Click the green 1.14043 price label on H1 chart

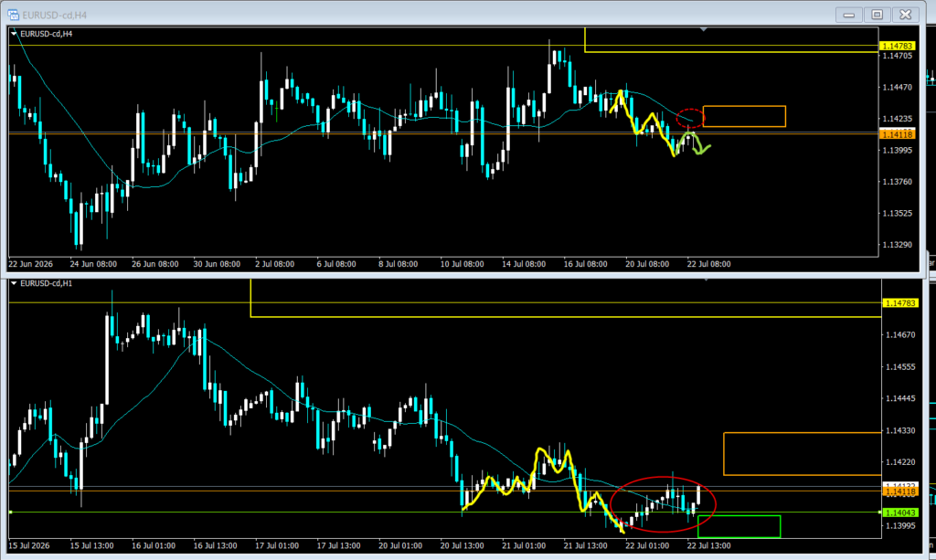tap(899, 512)
